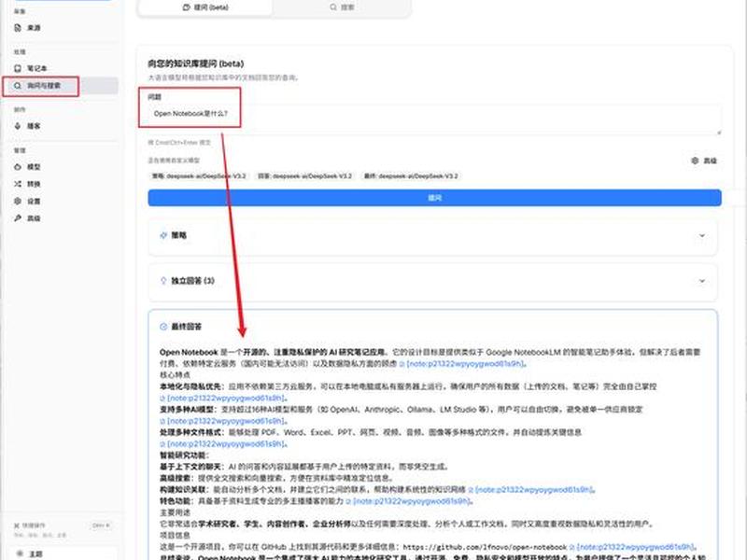
Task: Click the 核心特点 subheading text
Action: pyautogui.click(x=175, y=375)
